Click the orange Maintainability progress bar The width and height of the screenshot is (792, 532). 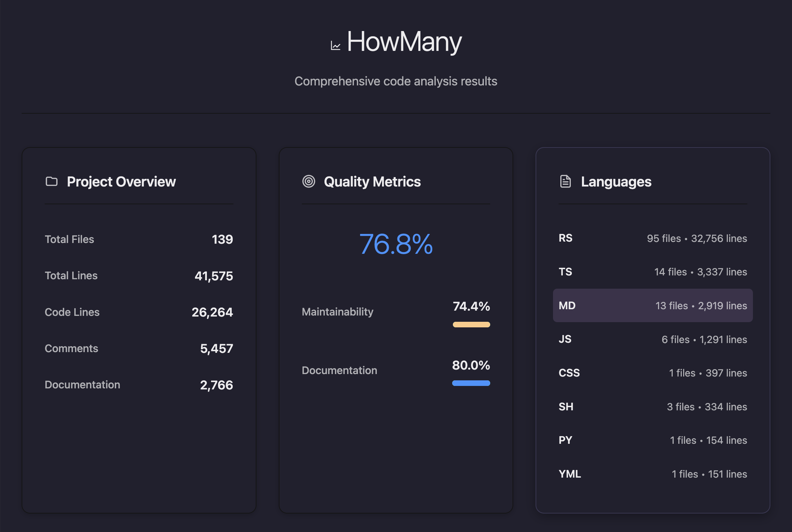(x=471, y=325)
